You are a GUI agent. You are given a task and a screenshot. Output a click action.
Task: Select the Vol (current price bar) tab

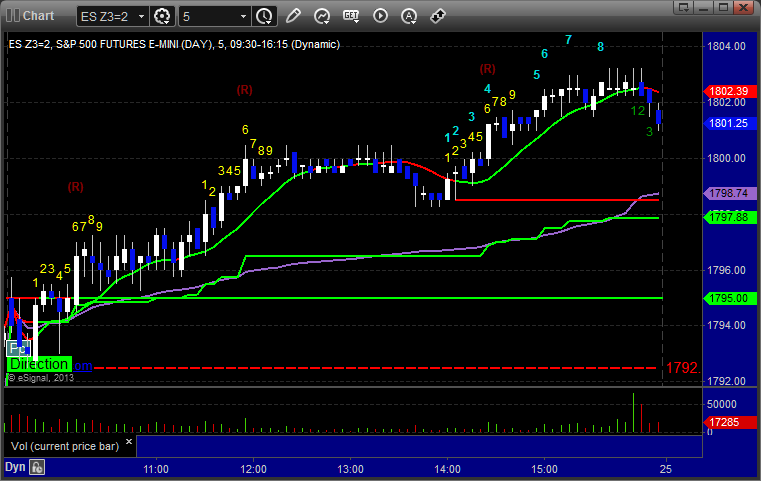[x=65, y=446]
